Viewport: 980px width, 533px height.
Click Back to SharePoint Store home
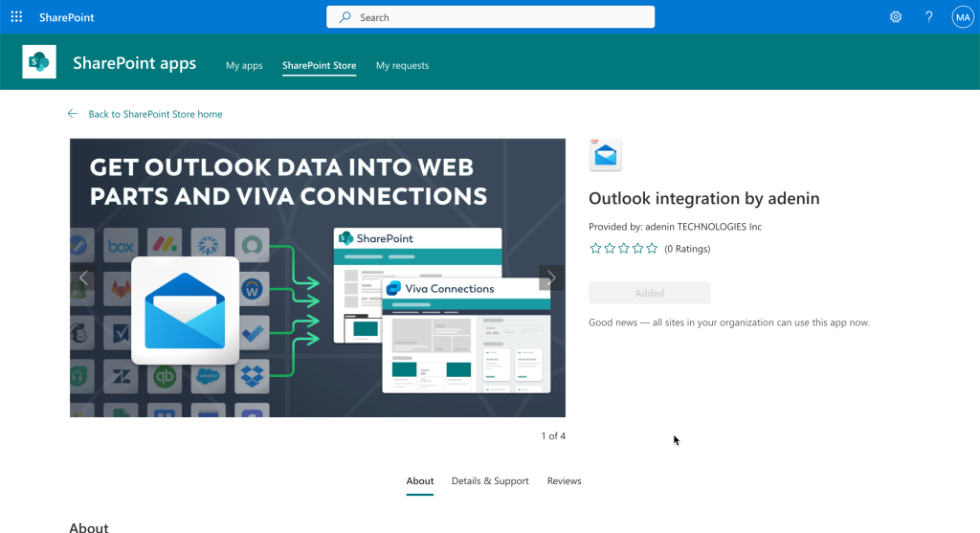click(x=155, y=114)
